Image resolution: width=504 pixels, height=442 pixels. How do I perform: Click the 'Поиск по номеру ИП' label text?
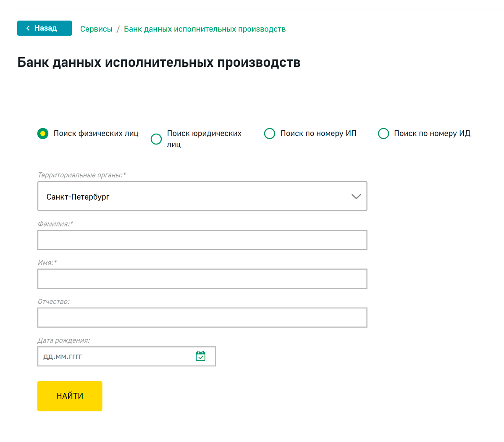click(x=318, y=134)
